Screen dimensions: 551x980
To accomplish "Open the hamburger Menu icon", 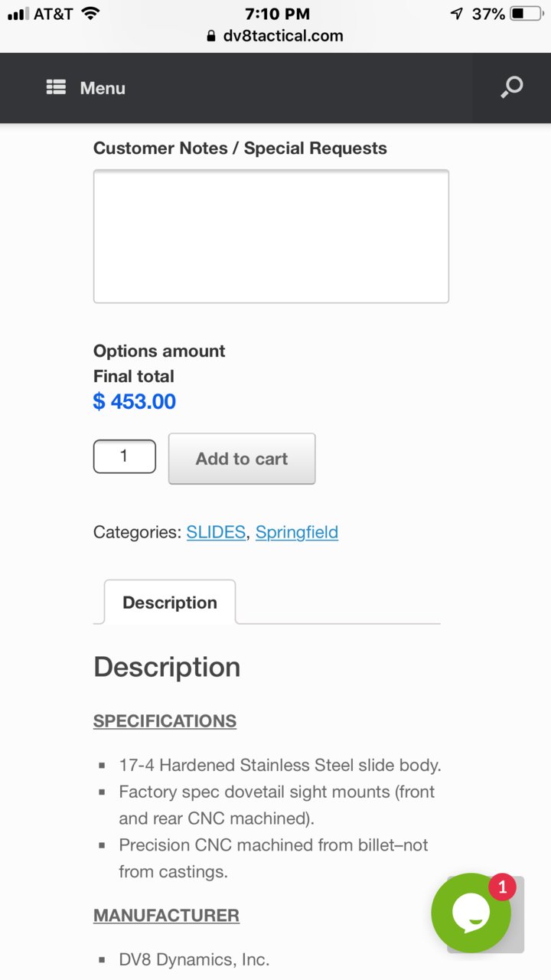I will pos(56,87).
